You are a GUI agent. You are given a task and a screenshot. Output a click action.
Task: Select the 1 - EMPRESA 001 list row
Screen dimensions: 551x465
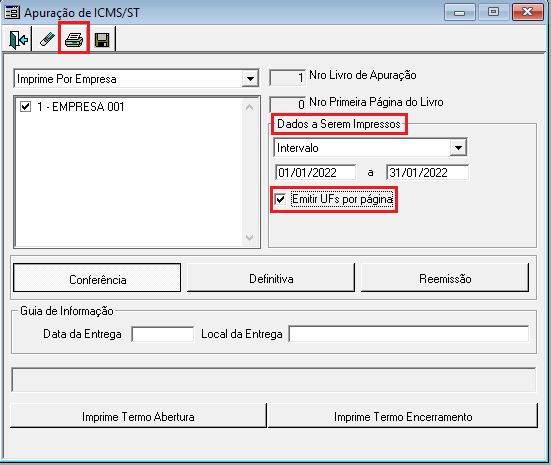(x=129, y=106)
